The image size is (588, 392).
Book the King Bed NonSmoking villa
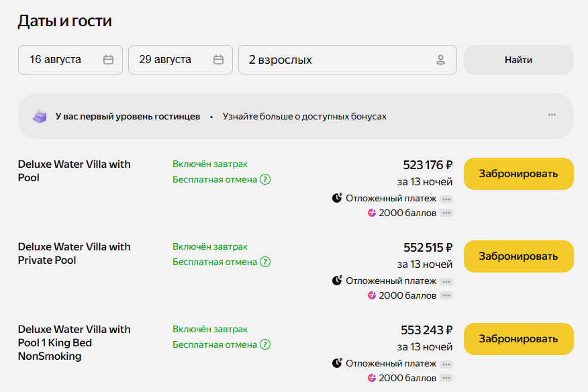518,339
